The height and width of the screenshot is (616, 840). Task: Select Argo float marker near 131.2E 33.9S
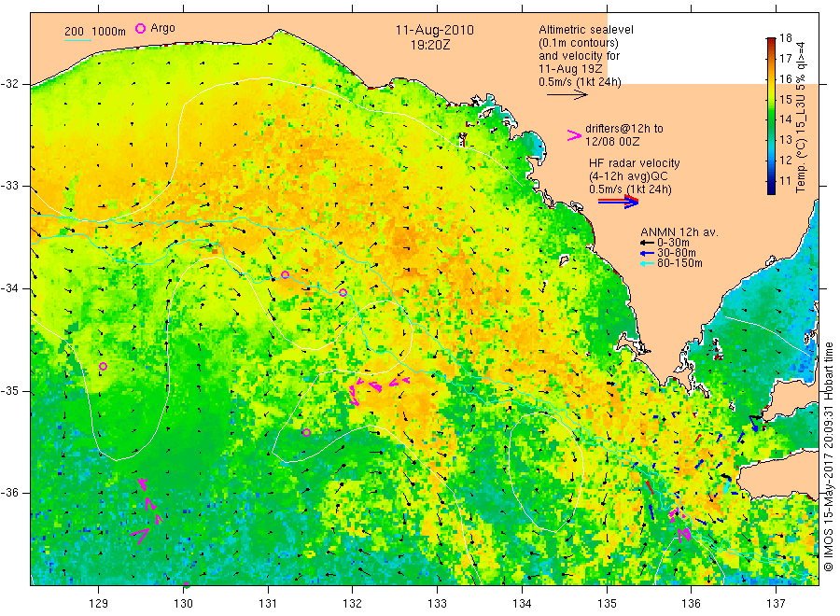coord(285,274)
